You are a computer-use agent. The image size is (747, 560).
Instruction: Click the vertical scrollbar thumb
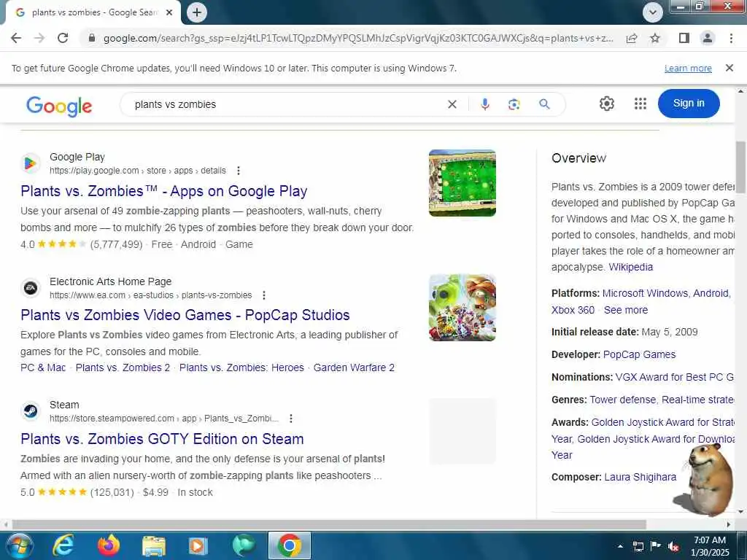[740, 167]
